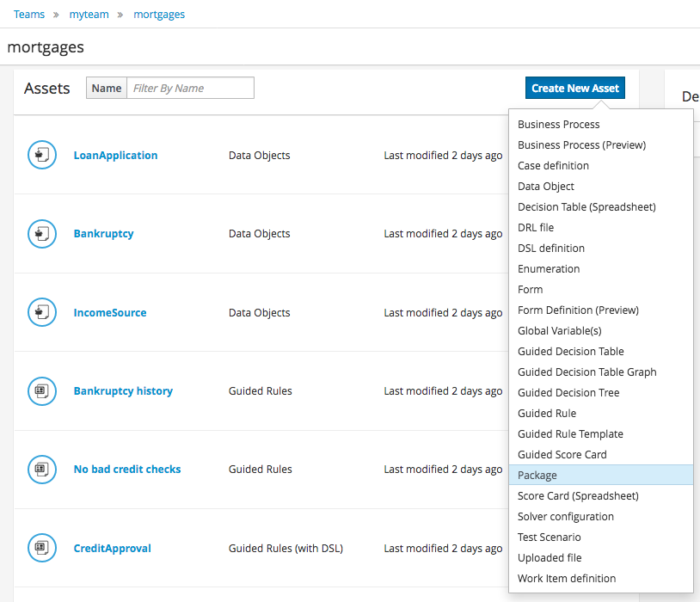This screenshot has height=602, width=700.
Task: Click the IncomeSource data object icon
Action: point(42,312)
